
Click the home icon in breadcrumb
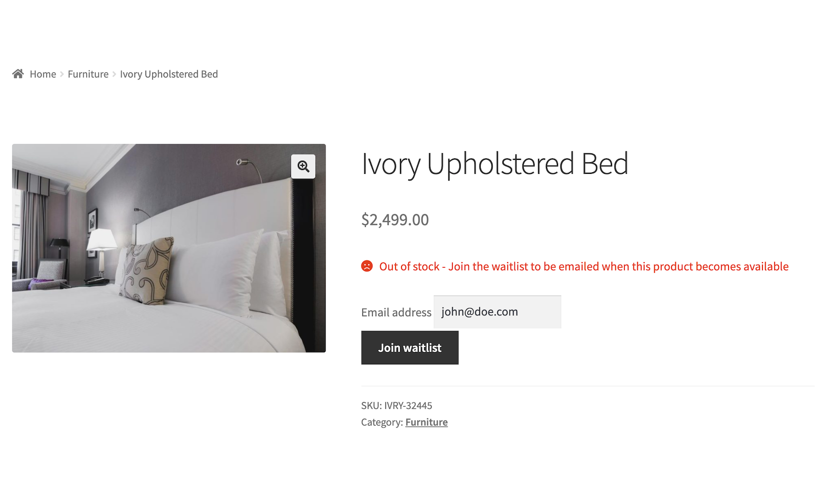[18, 74]
